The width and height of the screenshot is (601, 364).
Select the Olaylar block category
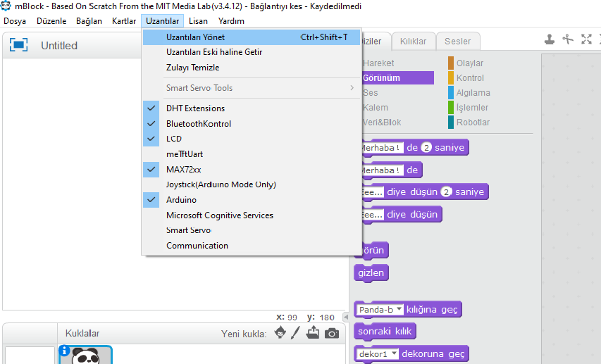click(469, 63)
